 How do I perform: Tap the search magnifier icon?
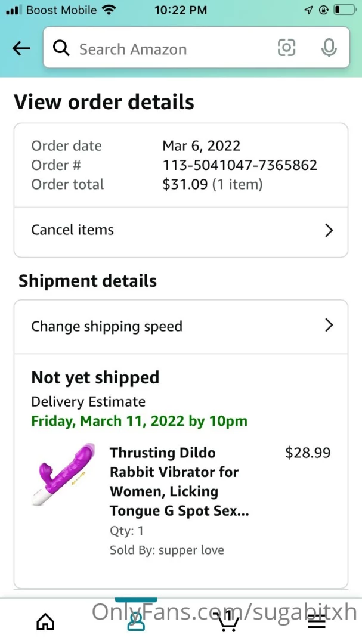click(61, 49)
